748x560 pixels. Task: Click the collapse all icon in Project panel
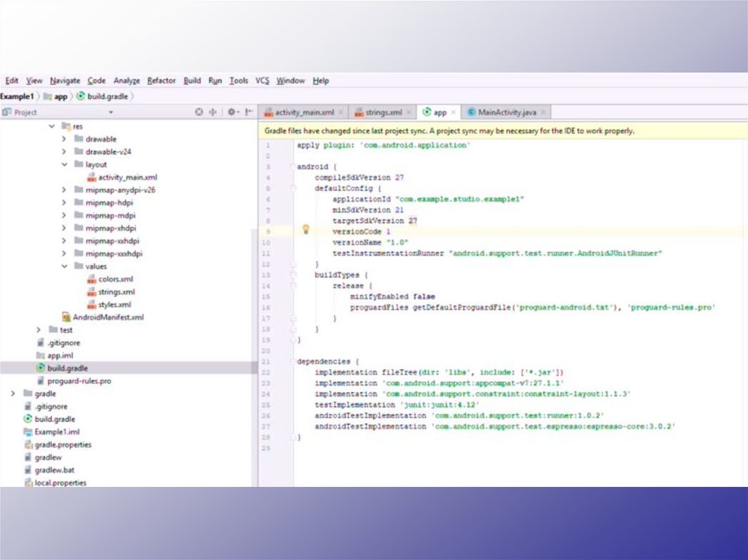(x=213, y=112)
